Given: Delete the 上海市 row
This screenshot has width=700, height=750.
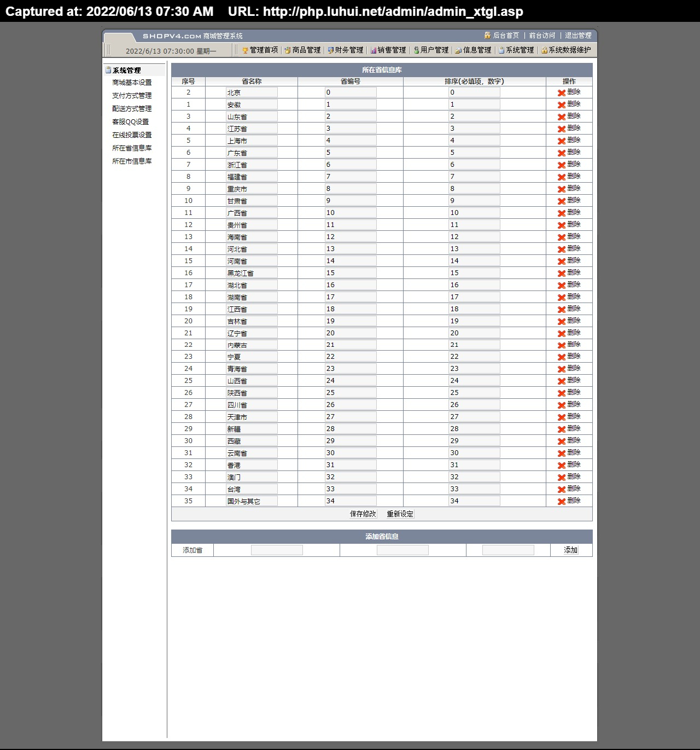Looking at the screenshot, I should pos(569,141).
